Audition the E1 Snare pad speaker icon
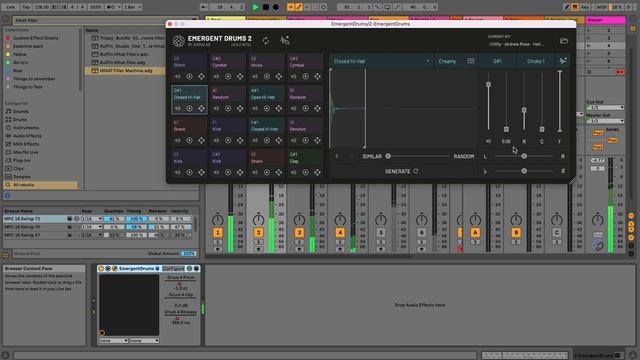The width and height of the screenshot is (640, 360). pos(178,140)
